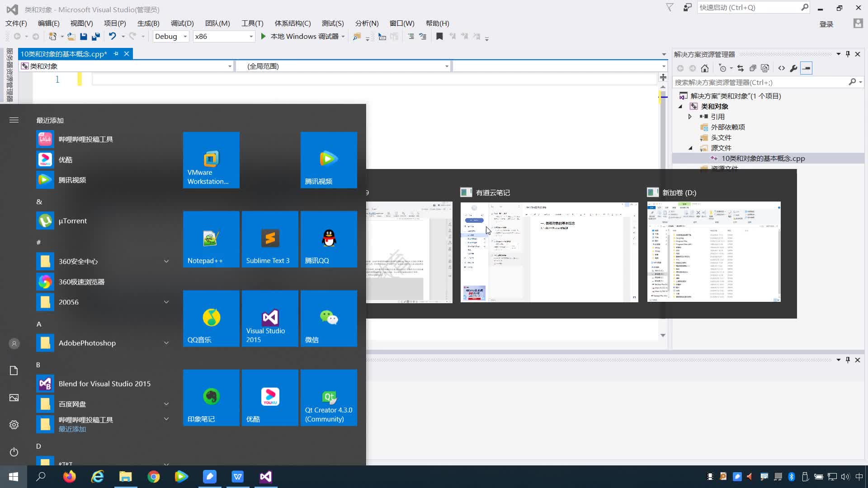This screenshot has width=868, height=488.
Task: Click the power icon in Start menu
Action: click(x=14, y=452)
